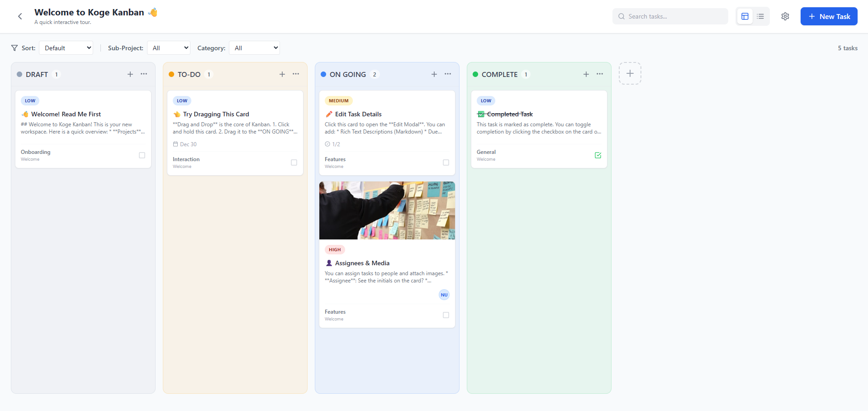
Task: Open the Sub-Project dropdown
Action: pyautogui.click(x=168, y=48)
